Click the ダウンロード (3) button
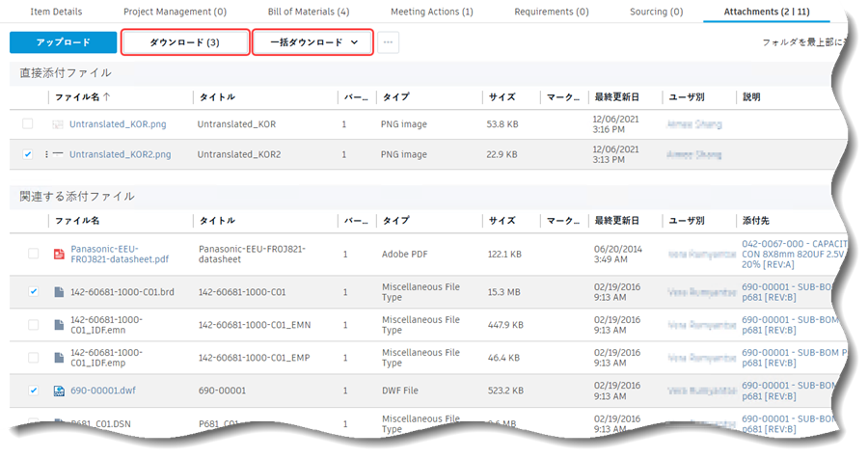This screenshot has height=458, width=868. (185, 42)
